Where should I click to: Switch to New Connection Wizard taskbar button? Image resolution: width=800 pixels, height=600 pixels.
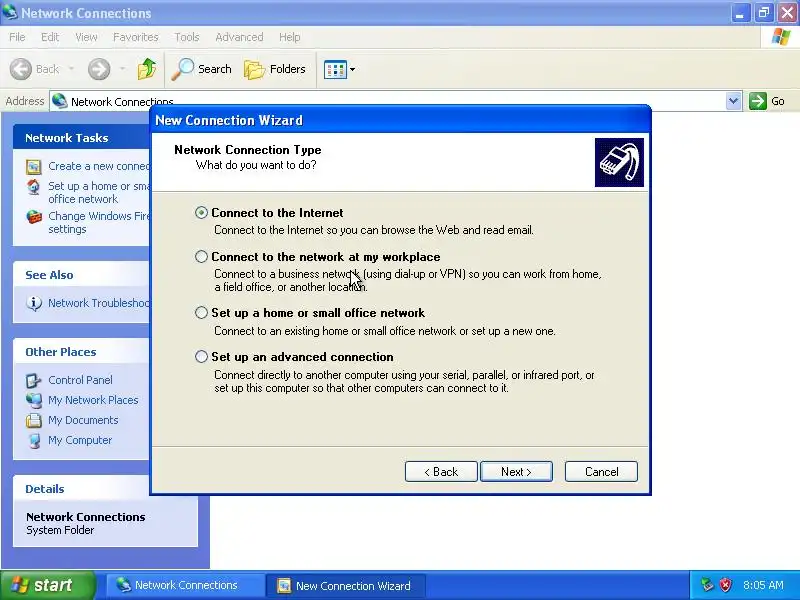tap(347, 585)
